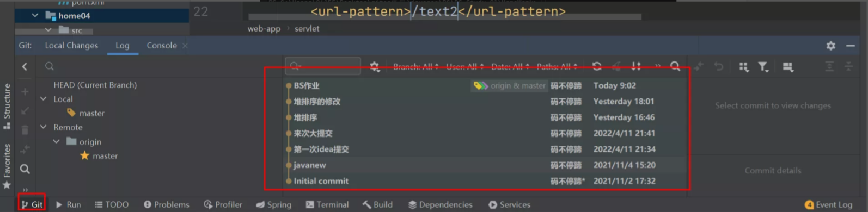
Task: Click the delete branch trash icon
Action: pos(25,130)
